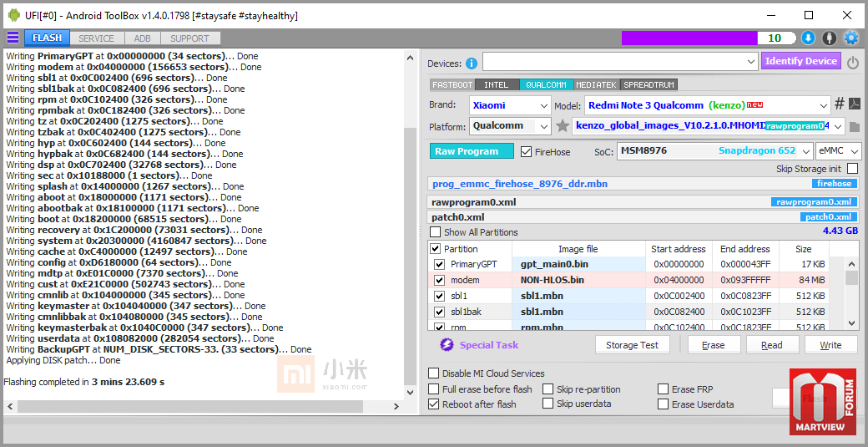This screenshot has height=447, width=868.
Task: Click the purple progress bar
Action: point(689,38)
